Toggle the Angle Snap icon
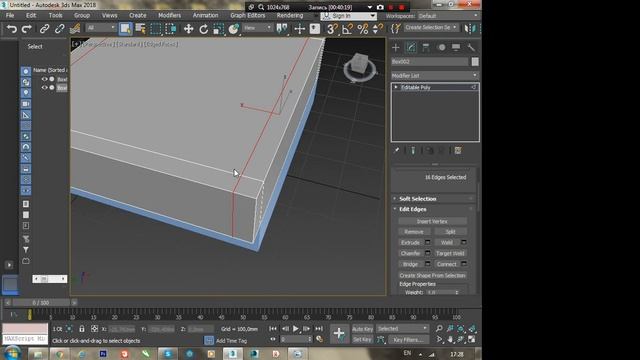This screenshot has width=640, height=360. coord(347,29)
